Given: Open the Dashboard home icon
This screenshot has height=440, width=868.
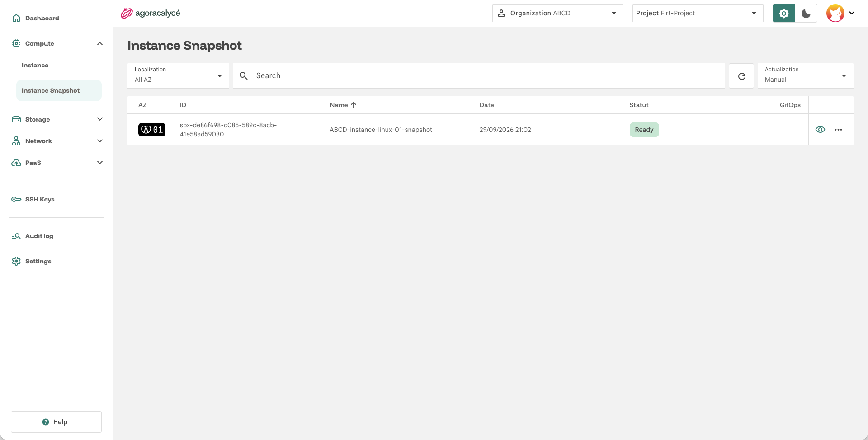Looking at the screenshot, I should 16,18.
